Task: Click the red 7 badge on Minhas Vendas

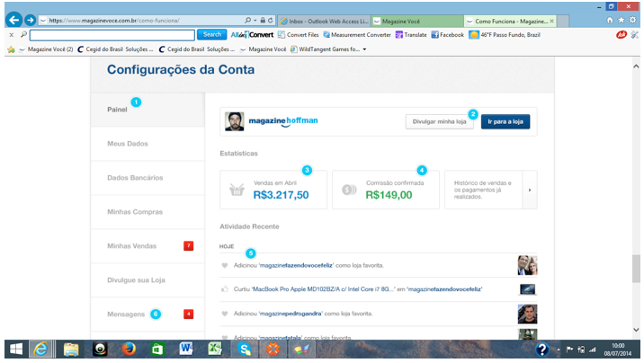Action: 189,245
